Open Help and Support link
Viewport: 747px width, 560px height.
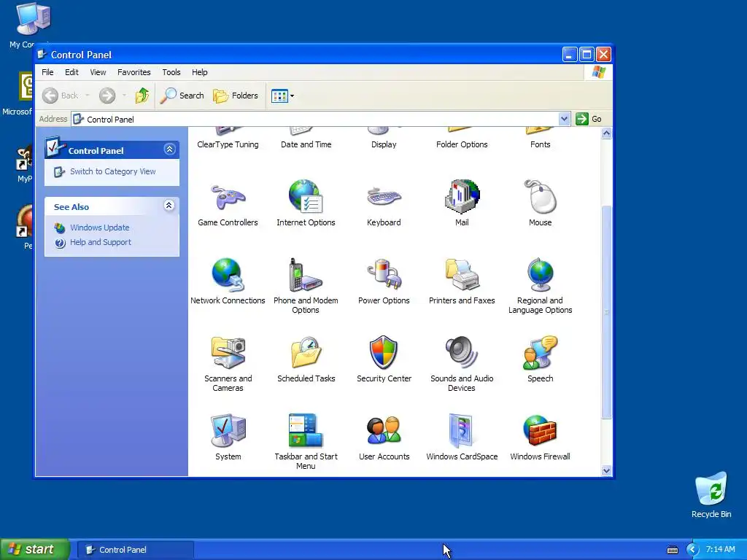click(x=100, y=242)
